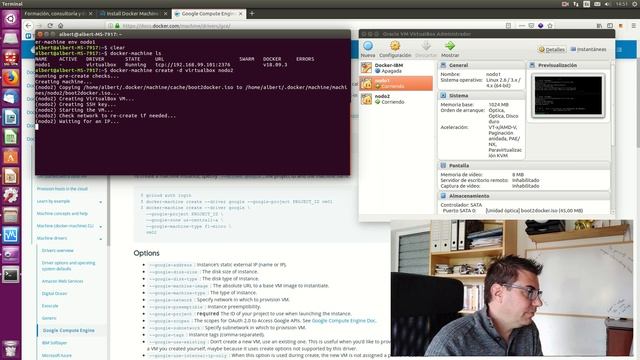Open System Settings from the dock
The image size is (640, 360).
11,196
